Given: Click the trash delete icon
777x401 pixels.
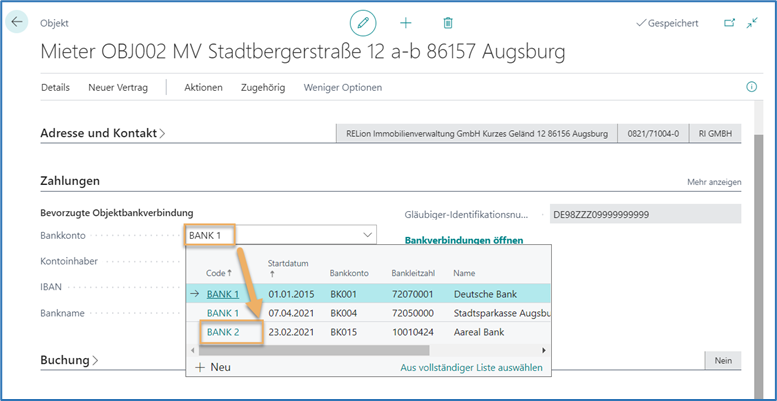Looking at the screenshot, I should click(x=448, y=22).
